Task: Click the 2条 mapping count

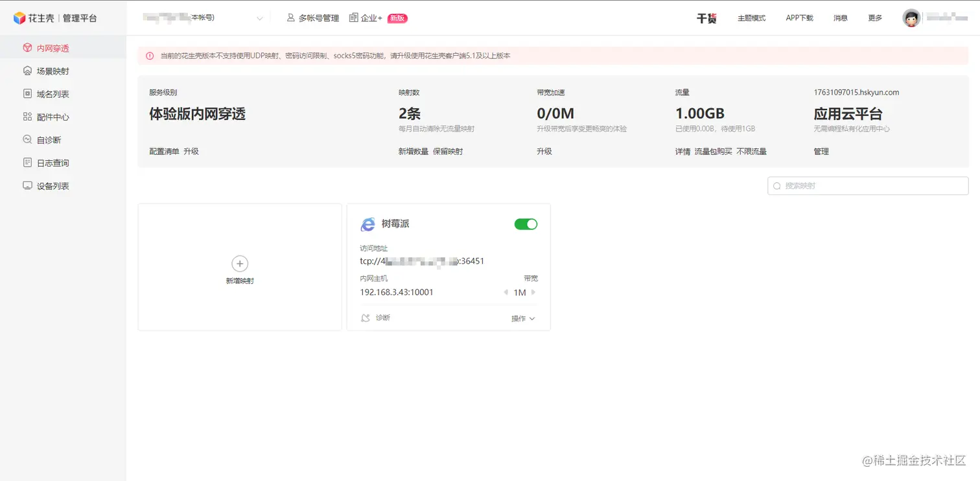Action: [x=410, y=114]
